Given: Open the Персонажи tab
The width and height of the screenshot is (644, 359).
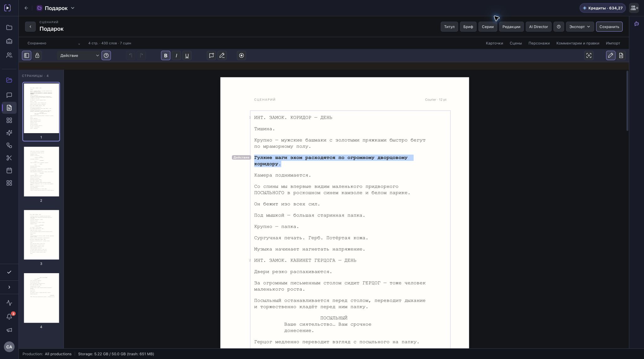Looking at the screenshot, I should tap(539, 43).
